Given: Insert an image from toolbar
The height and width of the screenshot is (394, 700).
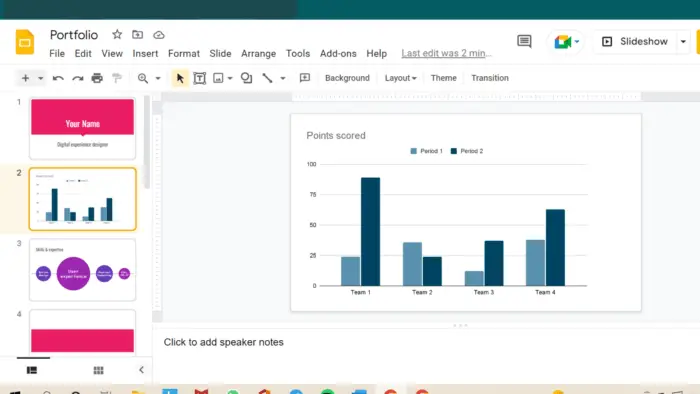Looking at the screenshot, I should (218, 78).
